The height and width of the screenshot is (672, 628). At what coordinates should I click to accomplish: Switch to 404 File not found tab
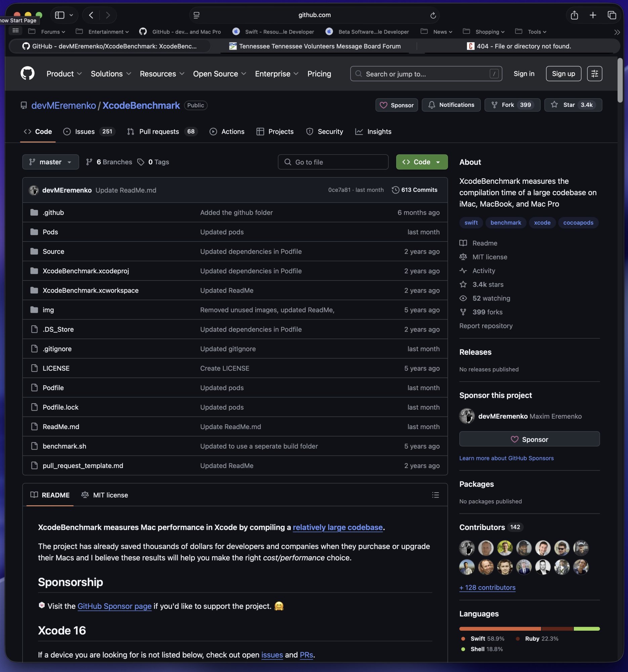pos(519,46)
